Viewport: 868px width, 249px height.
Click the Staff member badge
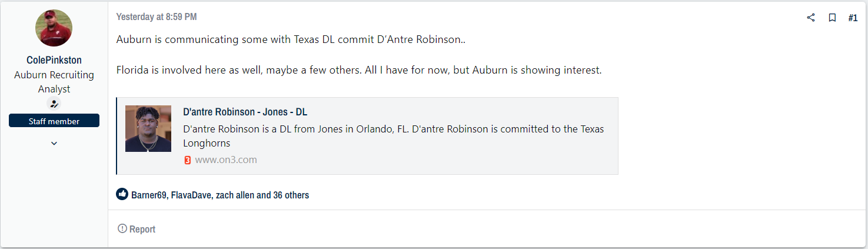click(x=54, y=121)
